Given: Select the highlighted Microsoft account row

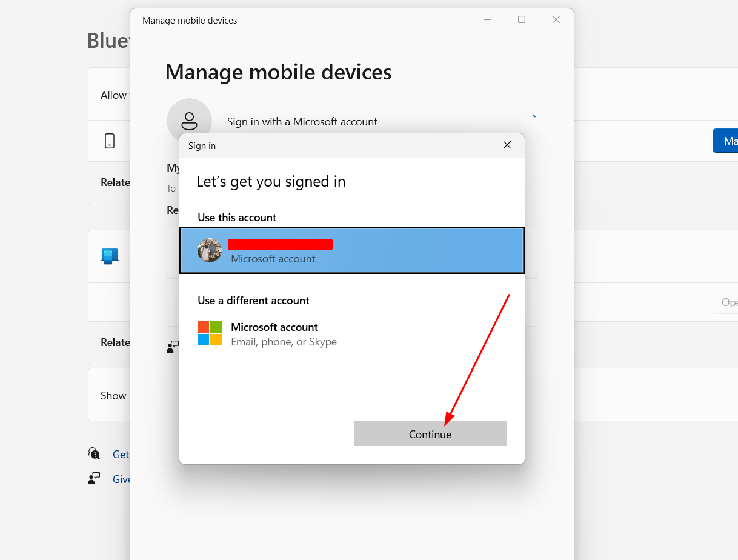Looking at the screenshot, I should 352,250.
